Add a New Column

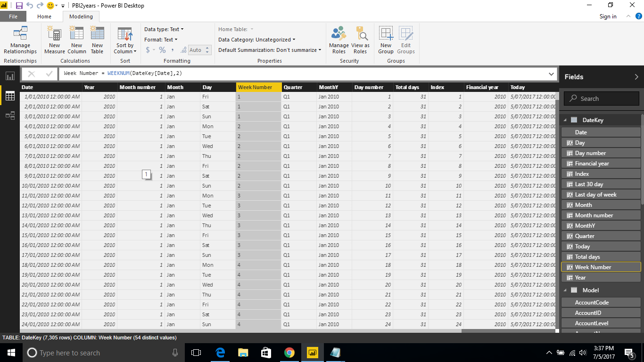click(76, 40)
